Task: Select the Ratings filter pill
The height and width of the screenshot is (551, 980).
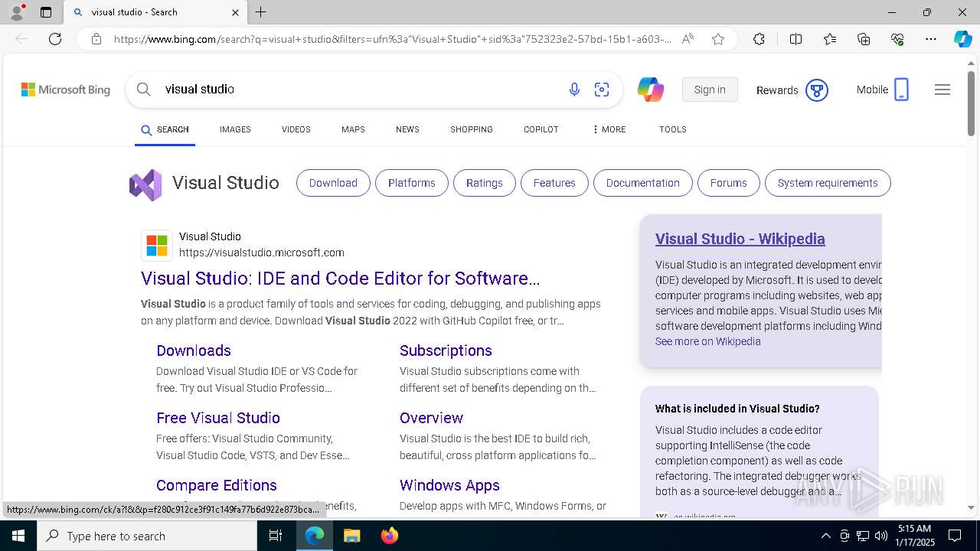Action: 485,183
